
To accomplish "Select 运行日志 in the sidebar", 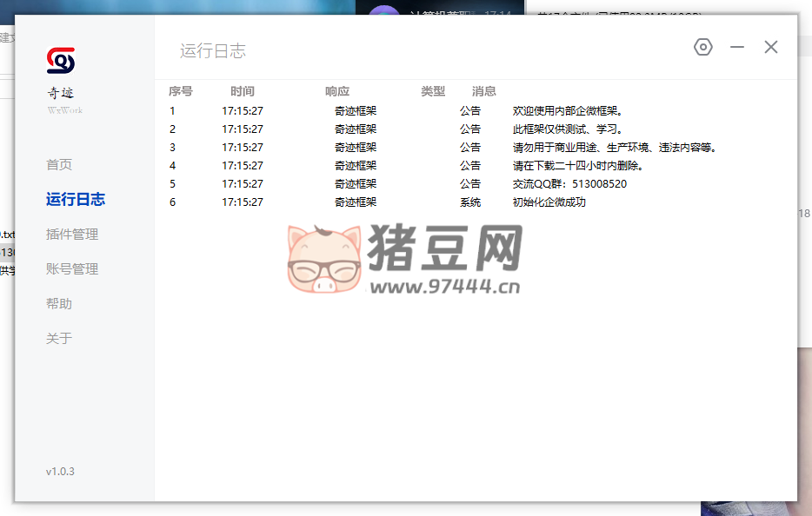I will 76,200.
